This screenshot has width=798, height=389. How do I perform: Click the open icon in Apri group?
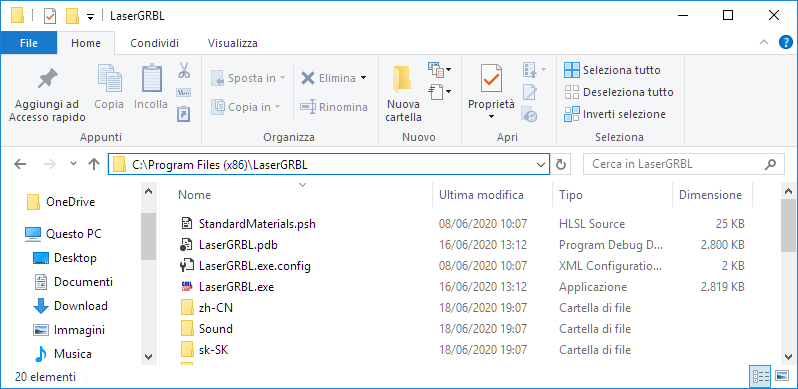[530, 70]
